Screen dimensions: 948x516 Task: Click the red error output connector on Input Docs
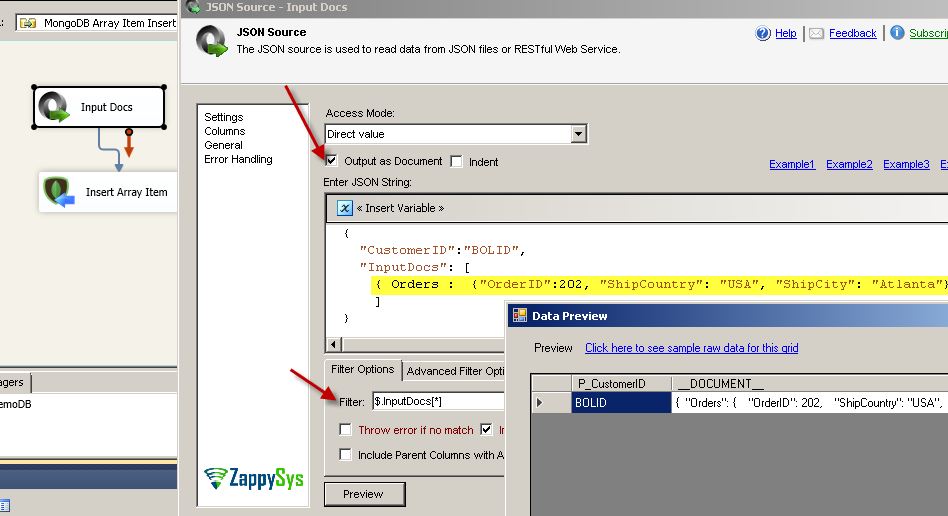(x=129, y=143)
